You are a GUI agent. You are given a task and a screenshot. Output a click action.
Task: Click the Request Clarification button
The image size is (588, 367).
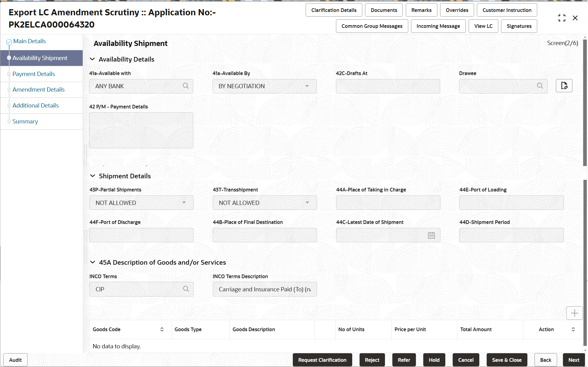[x=322, y=360]
